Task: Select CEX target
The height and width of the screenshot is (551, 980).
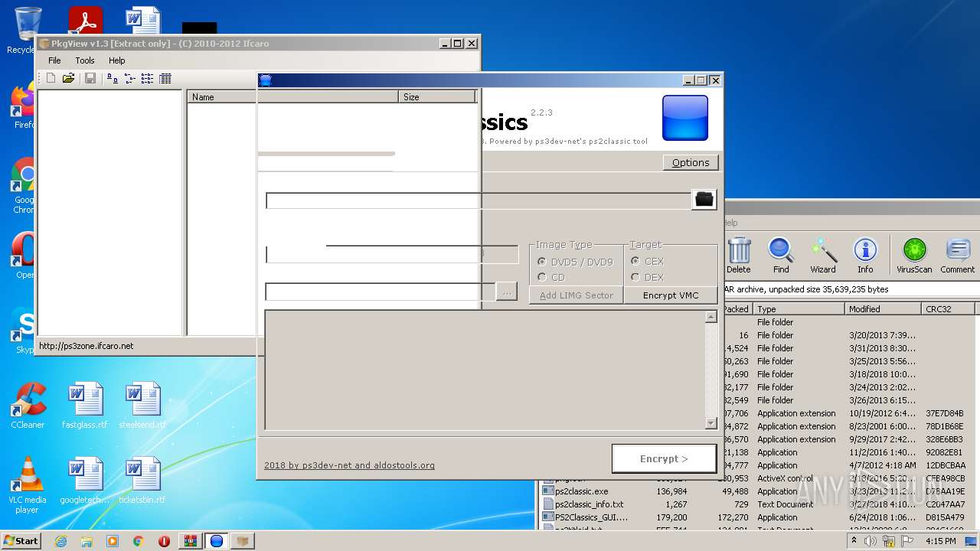Action: click(x=647, y=262)
